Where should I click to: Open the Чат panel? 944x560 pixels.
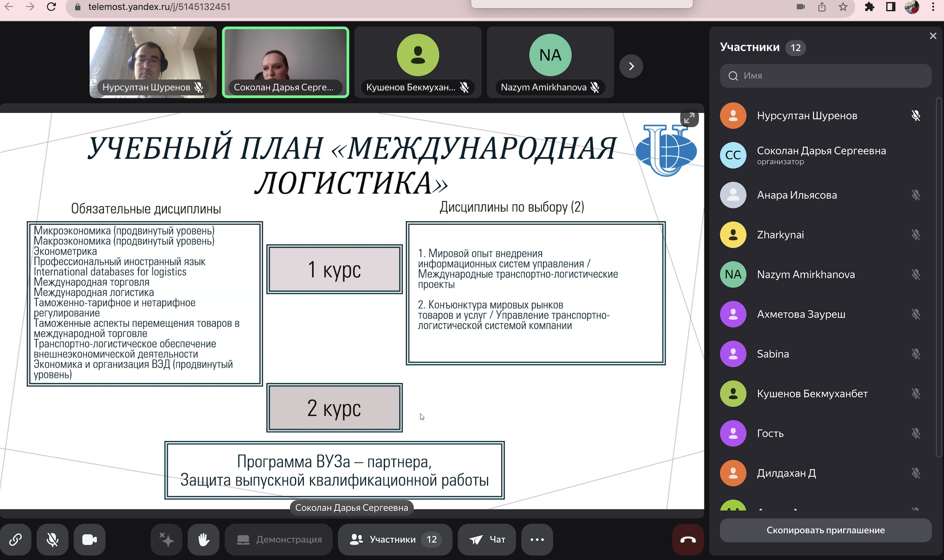coord(487,539)
